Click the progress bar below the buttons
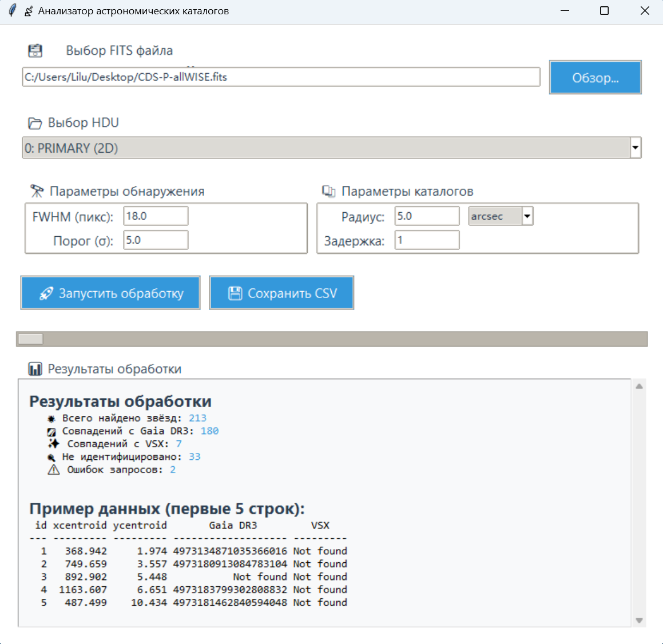 point(332,339)
